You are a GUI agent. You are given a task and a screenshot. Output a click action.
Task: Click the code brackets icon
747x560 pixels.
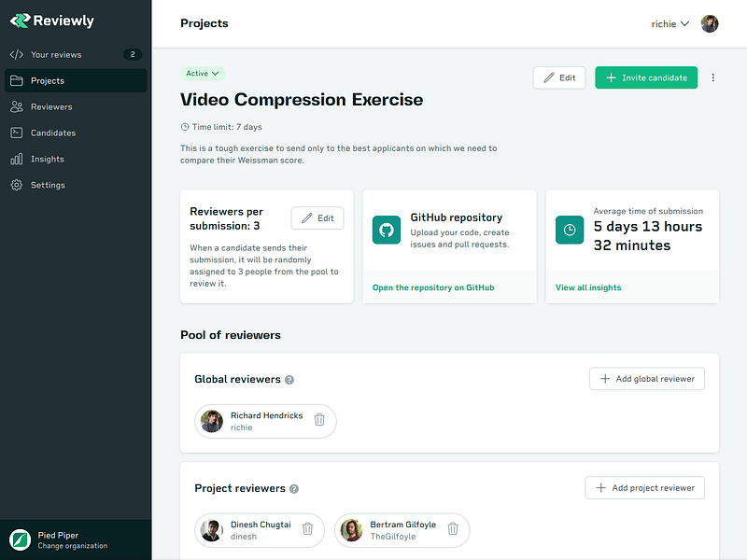(17, 55)
